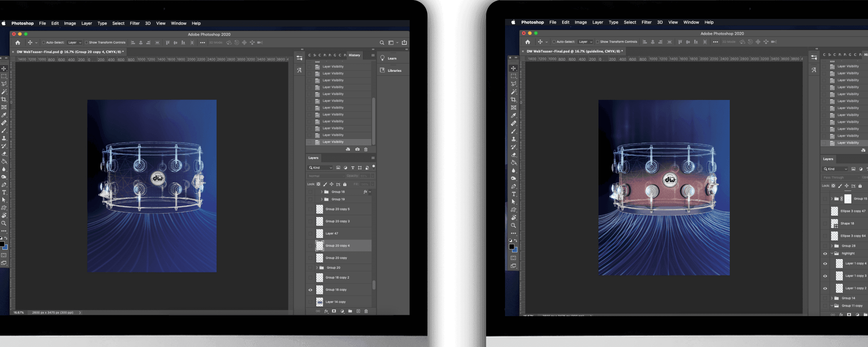Open the Filter menu in left window
The image size is (868, 347).
(x=135, y=23)
